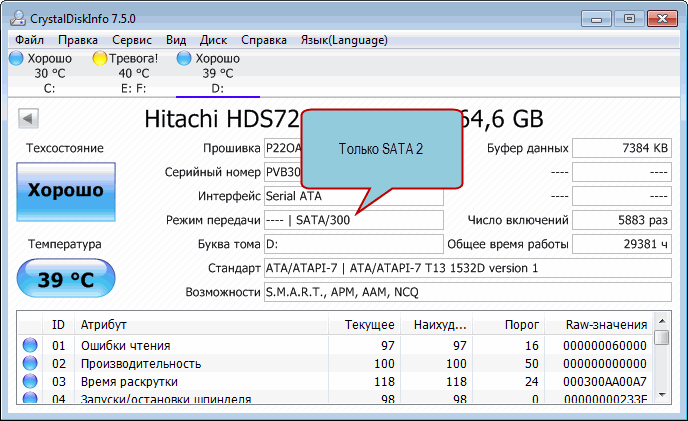This screenshot has width=688, height=421.
Task: Click the 30 °C temperature of disk C:
Action: point(50,73)
